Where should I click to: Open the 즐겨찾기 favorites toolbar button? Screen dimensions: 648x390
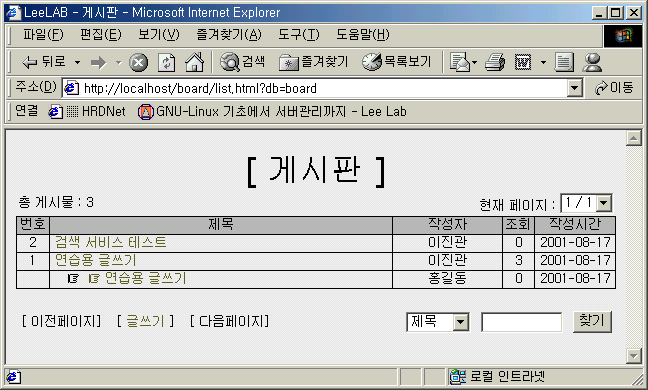pyautogui.click(x=314, y=62)
